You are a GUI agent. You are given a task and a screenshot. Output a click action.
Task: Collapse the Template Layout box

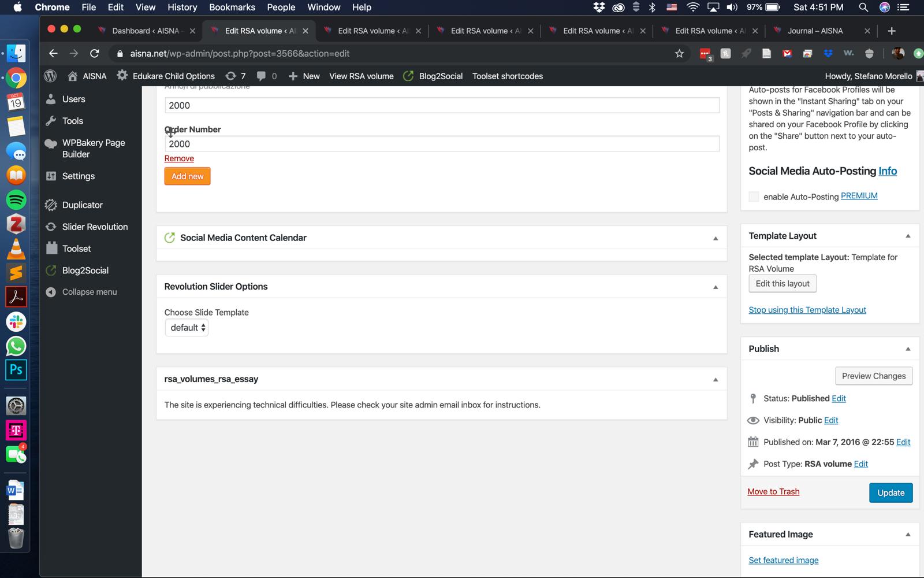(908, 236)
